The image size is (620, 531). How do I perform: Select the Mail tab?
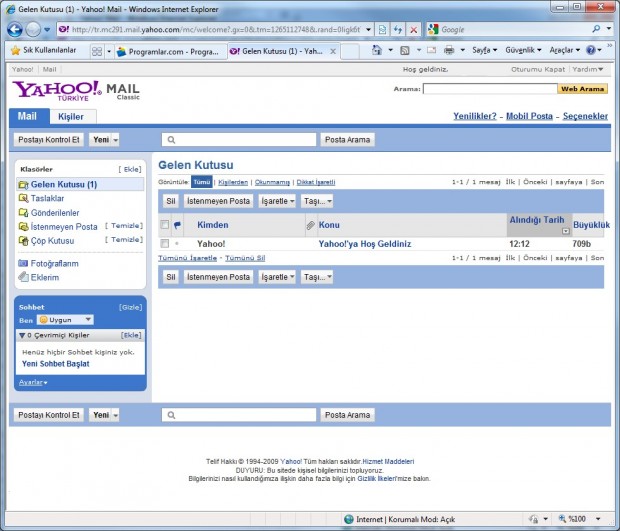click(x=27, y=116)
